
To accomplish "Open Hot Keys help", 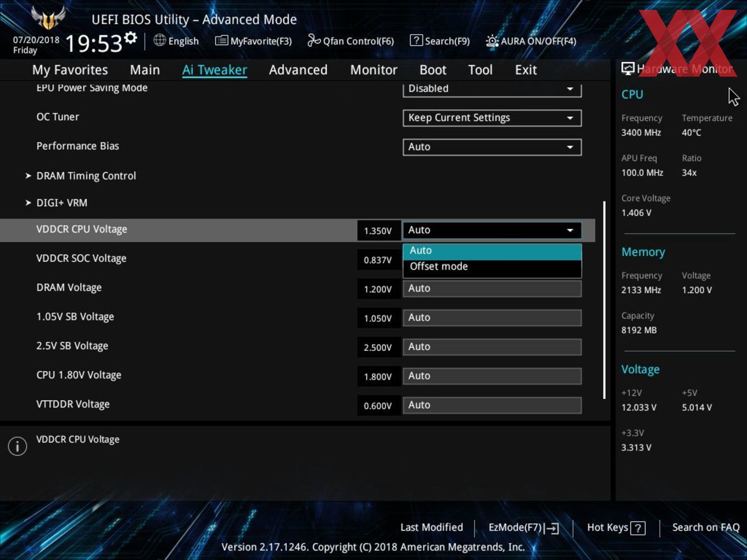I will pos(616,528).
